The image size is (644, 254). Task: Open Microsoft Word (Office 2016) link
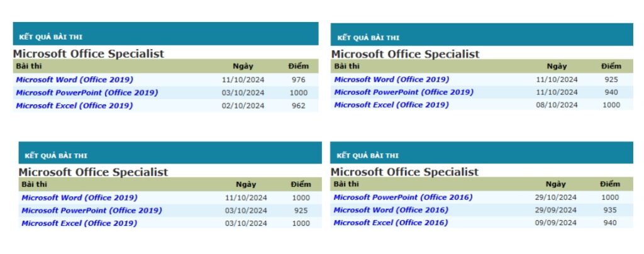click(391, 210)
